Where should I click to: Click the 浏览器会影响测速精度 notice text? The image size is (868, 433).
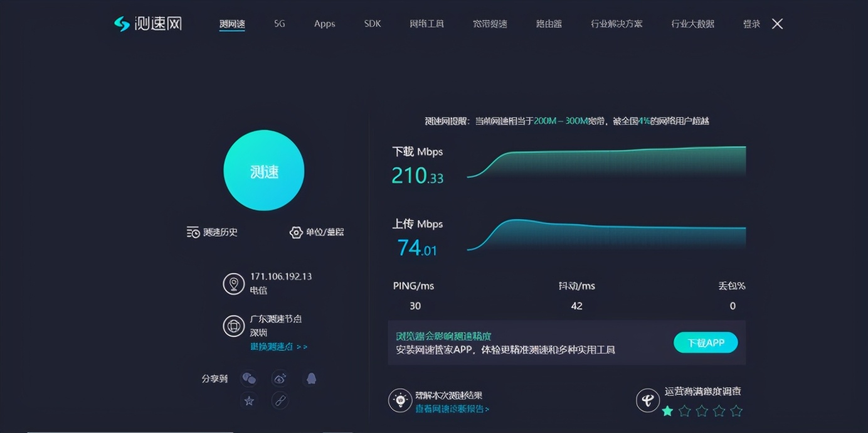click(x=443, y=336)
